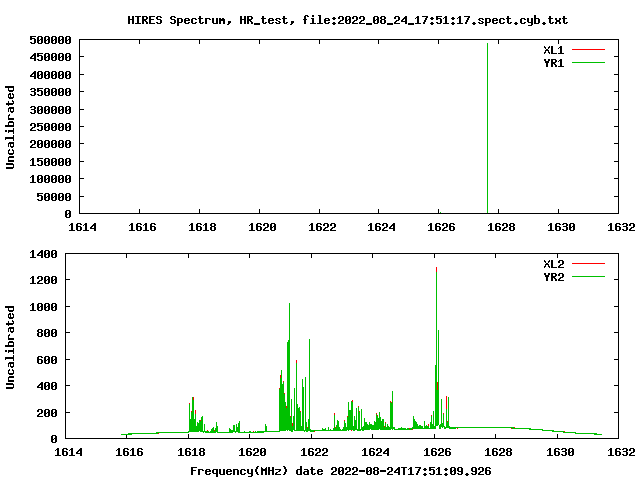
Task: Click the 1622 x-axis label of lower plot
Action: coord(314,452)
